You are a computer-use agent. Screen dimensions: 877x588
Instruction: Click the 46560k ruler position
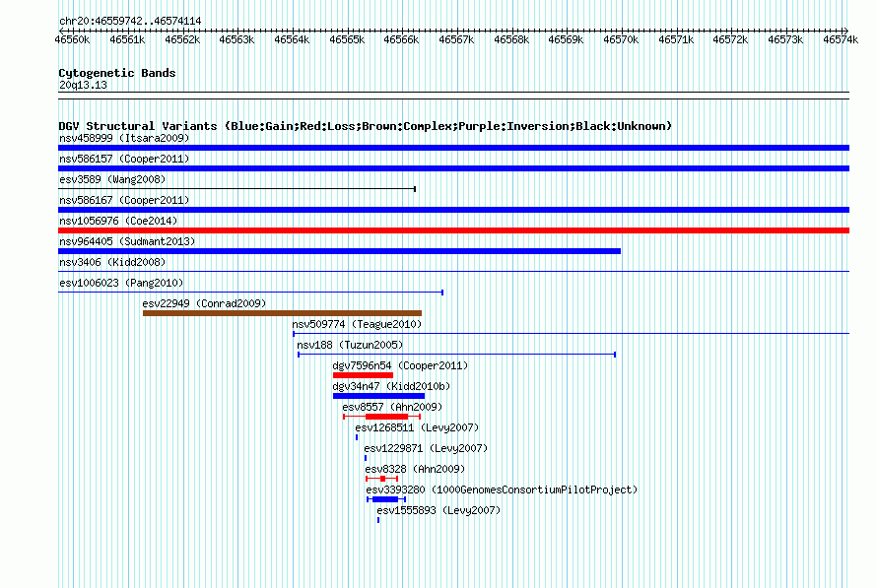click(x=72, y=39)
